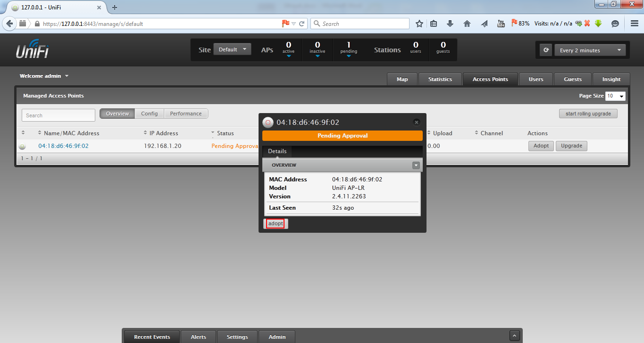Open the Recent Events bottom tab
This screenshot has width=644, height=343.
tap(152, 337)
